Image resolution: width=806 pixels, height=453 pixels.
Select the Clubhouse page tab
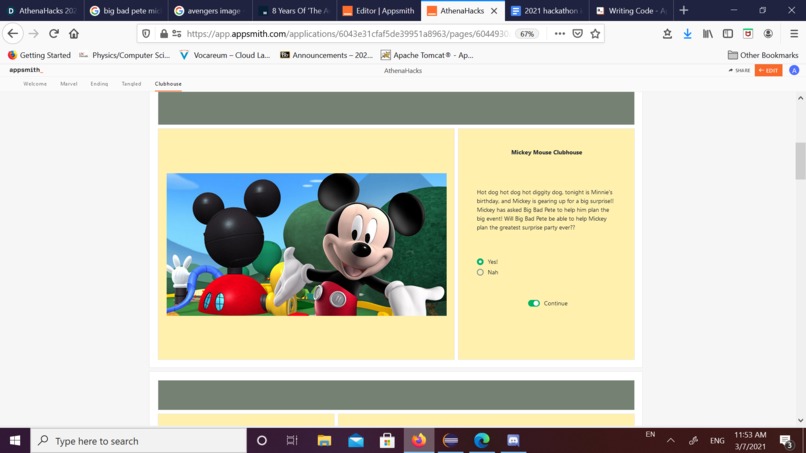tap(168, 84)
